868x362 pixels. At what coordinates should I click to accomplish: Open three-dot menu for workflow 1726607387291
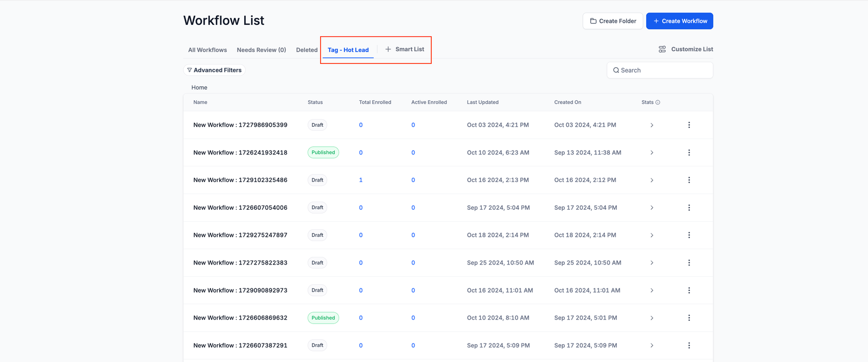coord(689,345)
